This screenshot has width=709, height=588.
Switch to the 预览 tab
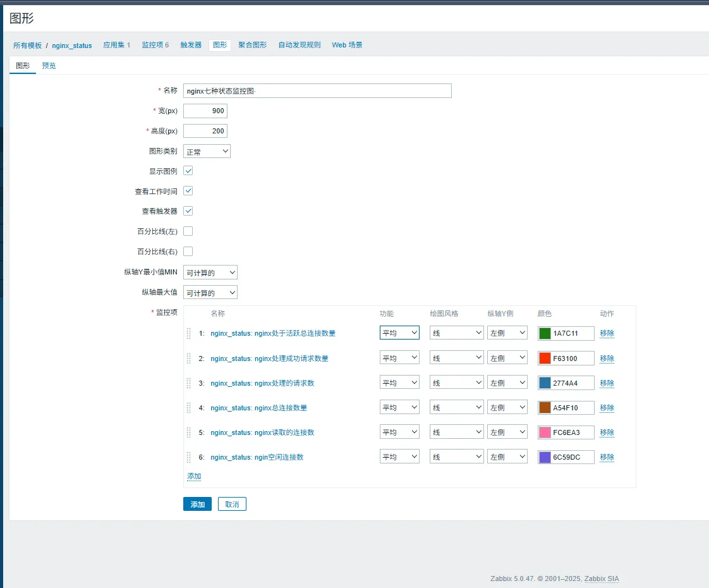49,66
